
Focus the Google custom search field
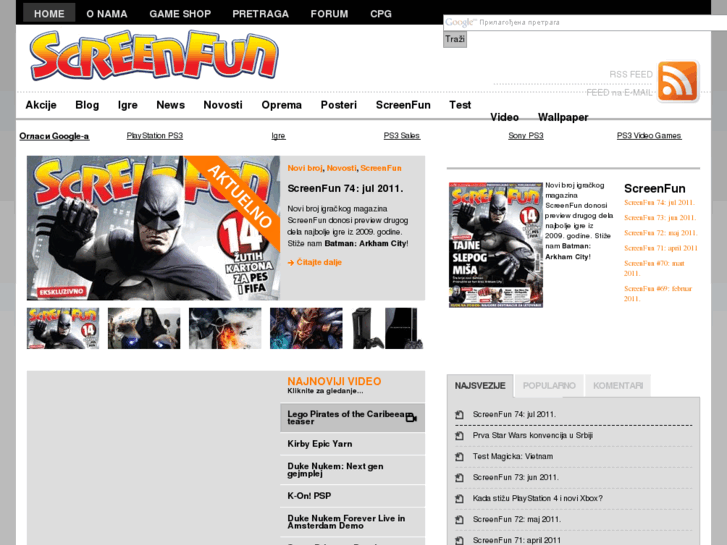pyautogui.click(x=585, y=22)
